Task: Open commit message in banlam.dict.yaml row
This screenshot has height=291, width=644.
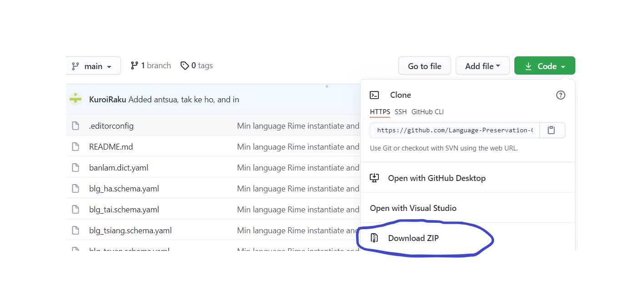Action: click(298, 168)
